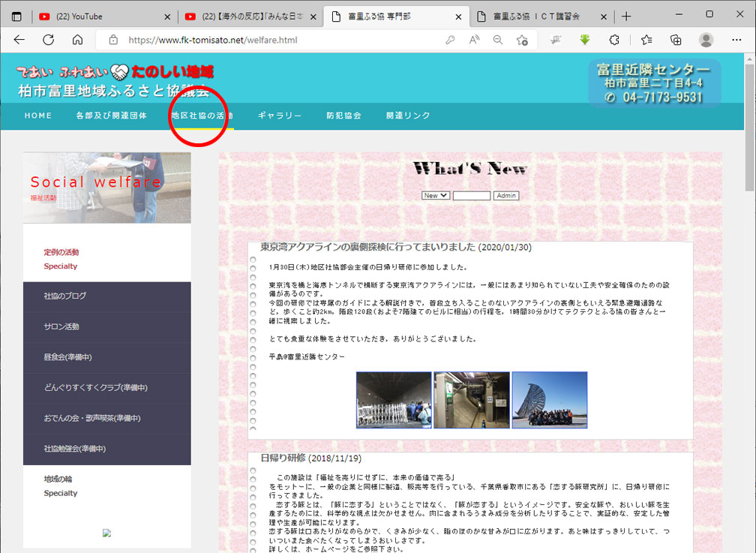Open the Extensions puzzle icon
Screen dimensions: 756x553
613,40
